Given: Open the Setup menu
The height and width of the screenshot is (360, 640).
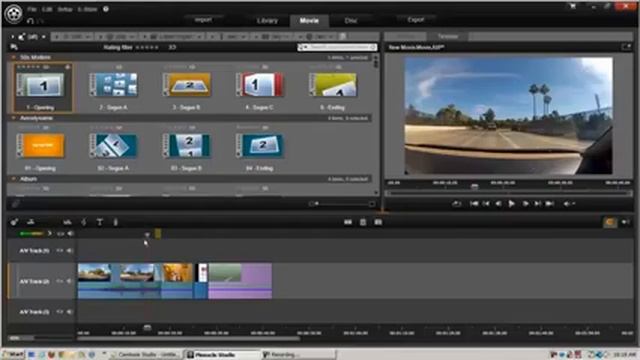Looking at the screenshot, I should 65,9.
